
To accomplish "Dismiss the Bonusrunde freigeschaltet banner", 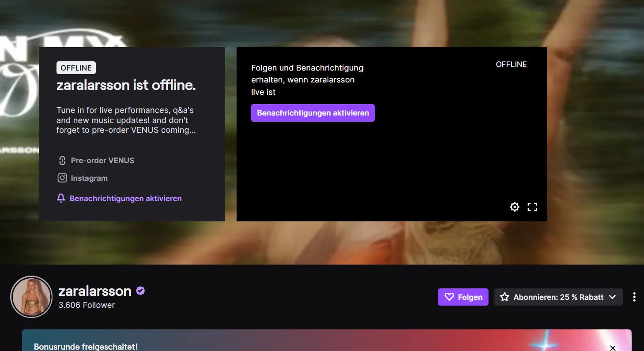I will tap(613, 348).
